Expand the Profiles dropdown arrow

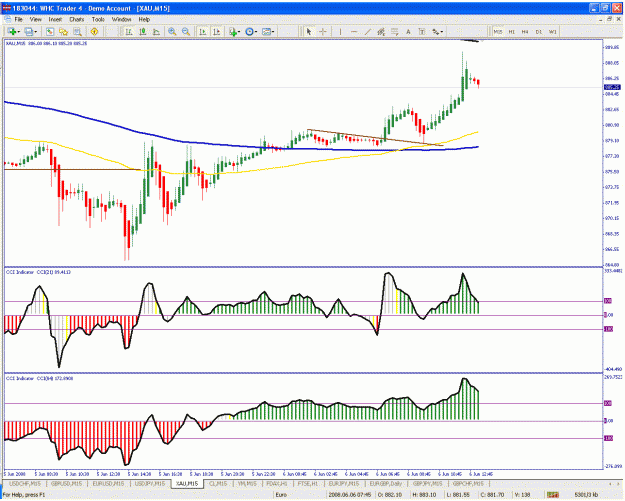click(x=35, y=32)
